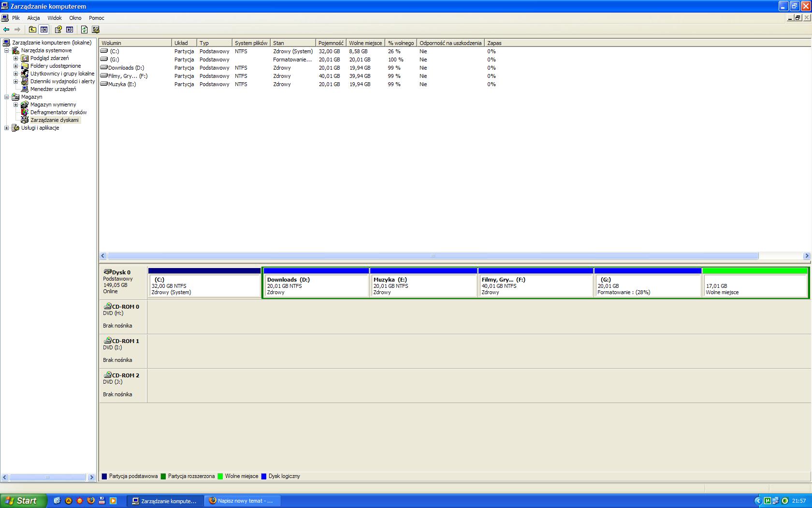Open the Akcja menu
The height and width of the screenshot is (508, 812).
click(33, 18)
